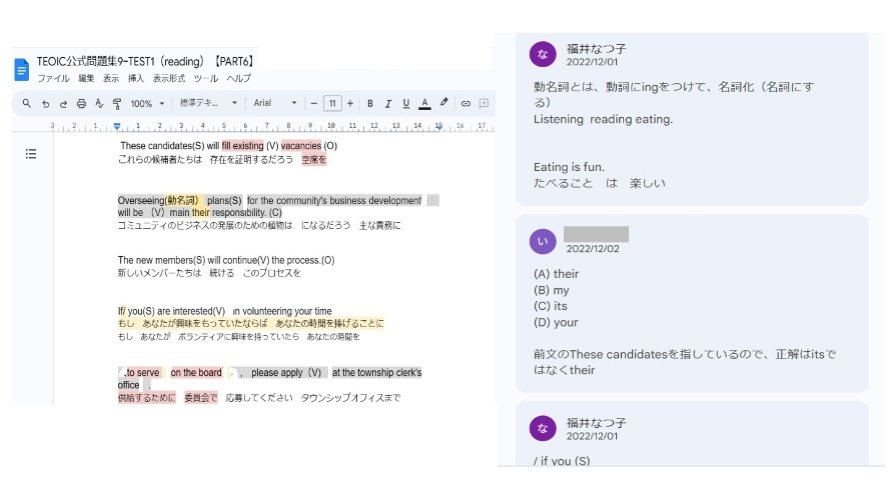The image size is (894, 503).
Task: Activate the paint format tool
Action: pyautogui.click(x=116, y=103)
